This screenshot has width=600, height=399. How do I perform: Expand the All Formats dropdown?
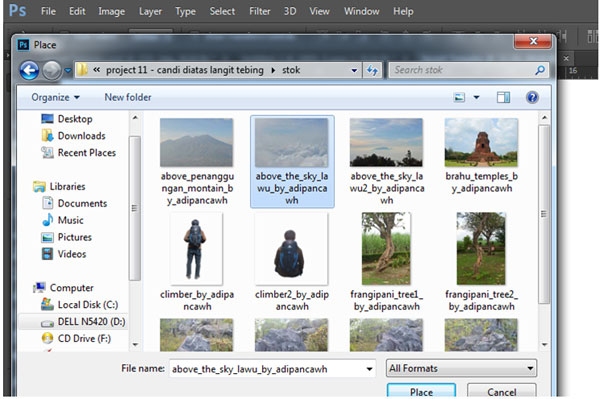[x=461, y=368]
